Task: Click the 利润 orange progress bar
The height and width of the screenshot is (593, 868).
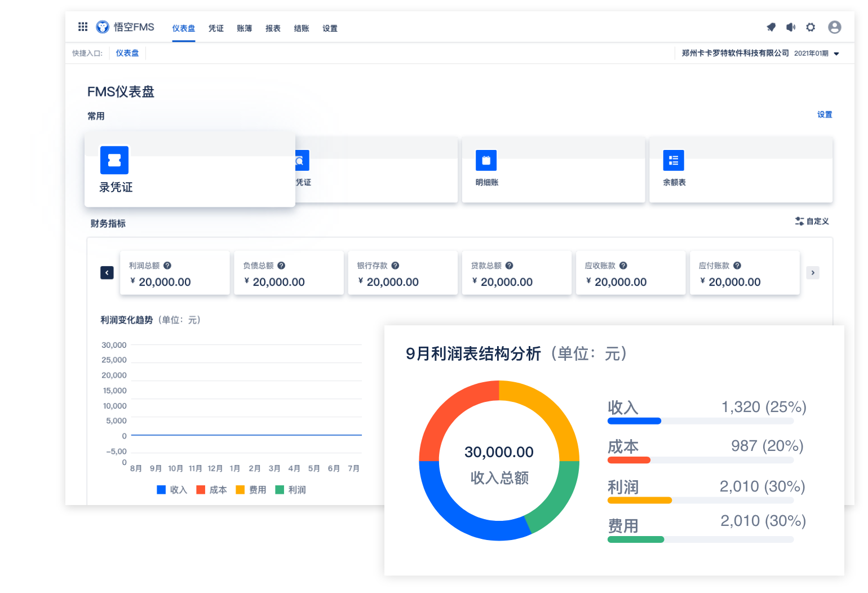Action: click(x=640, y=501)
